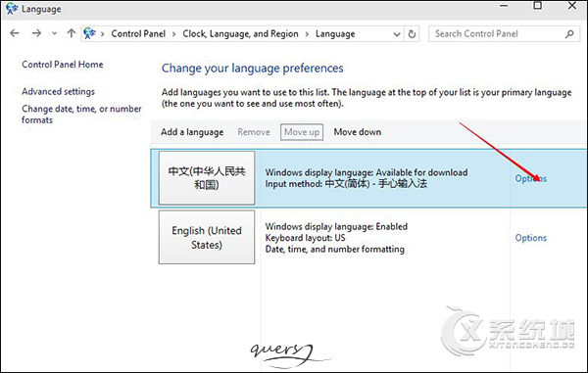Click Control Panel breadcrumb
The image size is (588, 373).
[x=138, y=33]
